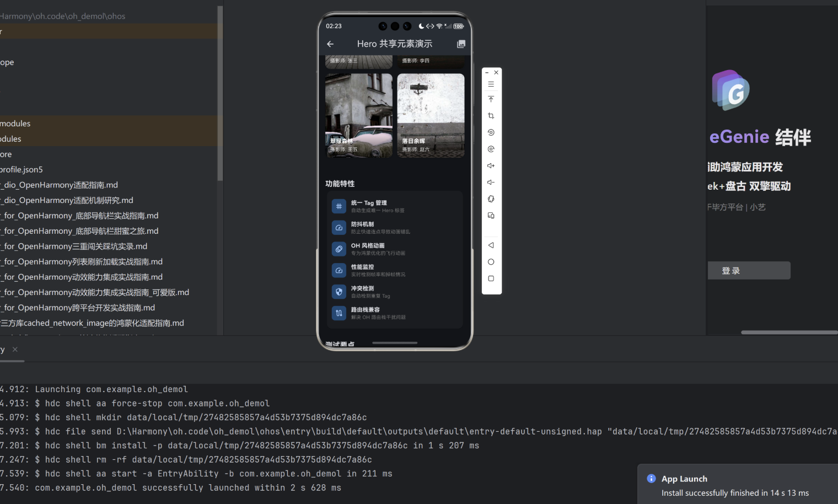Take emulator screenshot with crop icon
Image resolution: width=838 pixels, height=504 pixels.
coord(491,116)
